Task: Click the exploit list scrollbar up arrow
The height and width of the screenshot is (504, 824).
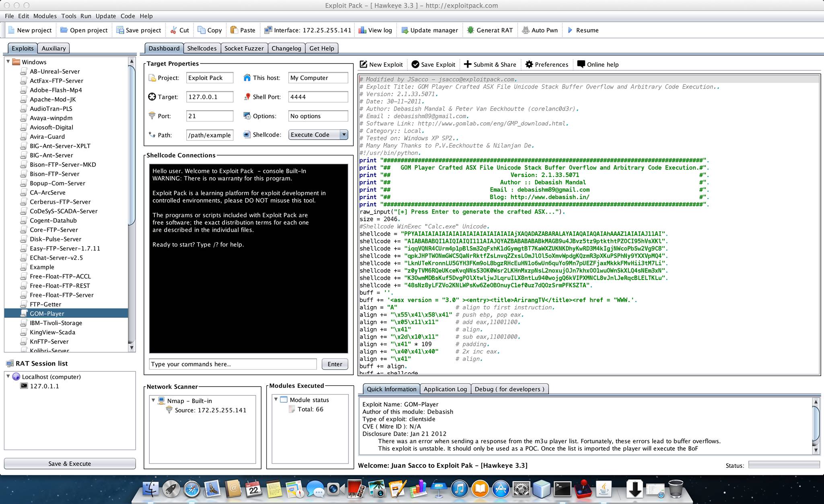Action: tap(131, 61)
